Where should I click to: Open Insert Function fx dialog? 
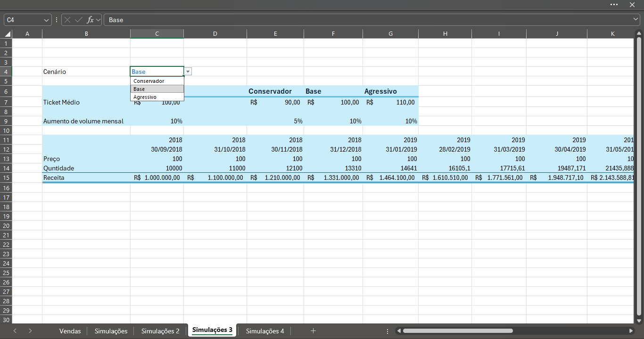pyautogui.click(x=90, y=20)
